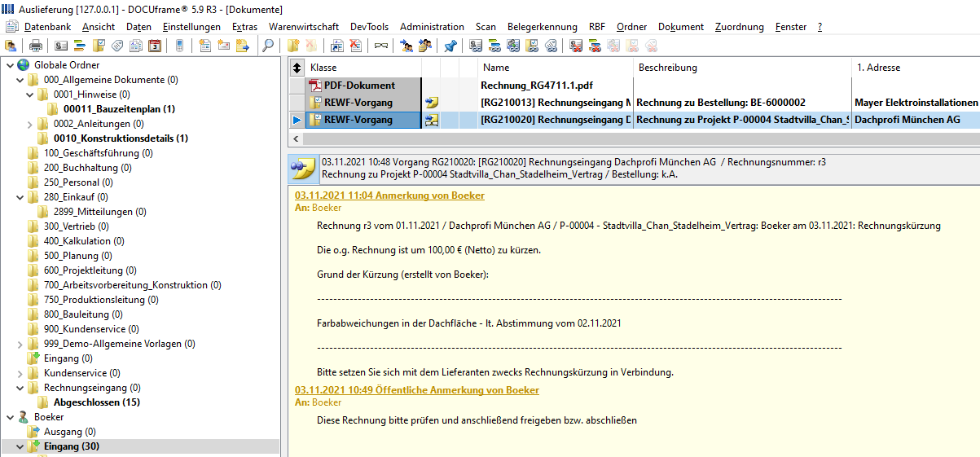The height and width of the screenshot is (457, 980).
Task: Open the address card icon in toolbar
Action: [61, 46]
